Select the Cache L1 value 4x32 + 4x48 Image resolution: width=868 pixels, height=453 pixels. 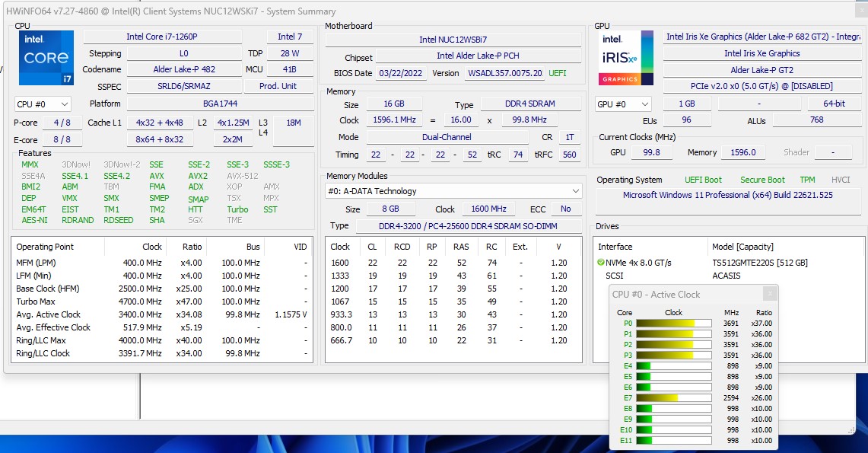(160, 123)
